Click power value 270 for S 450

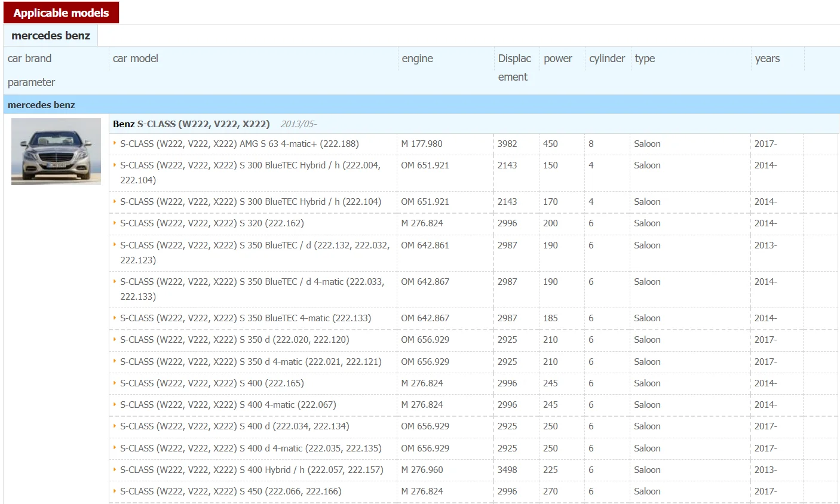[x=550, y=491]
